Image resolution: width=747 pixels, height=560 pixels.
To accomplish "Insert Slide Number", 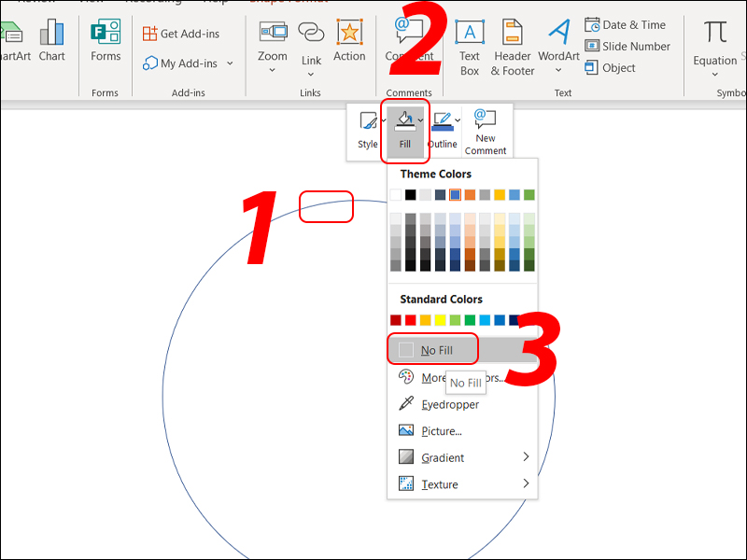I will coord(627,46).
